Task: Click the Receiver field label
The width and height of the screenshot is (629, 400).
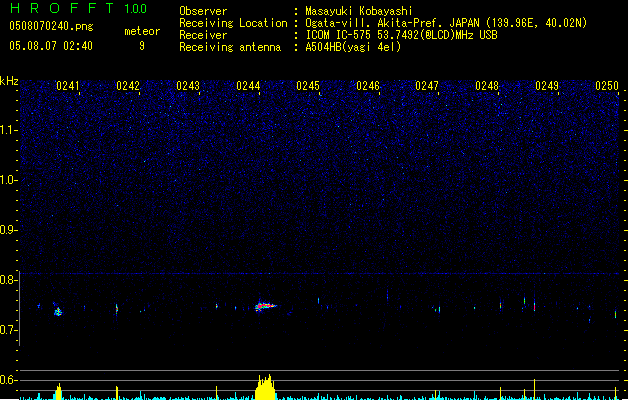Action: [203, 35]
